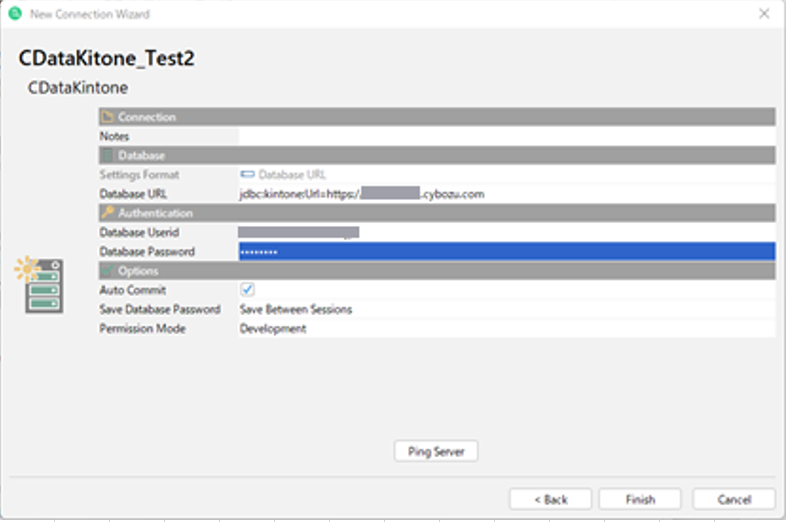Select the Database Password field
This screenshot has width=786, height=522.
507,251
